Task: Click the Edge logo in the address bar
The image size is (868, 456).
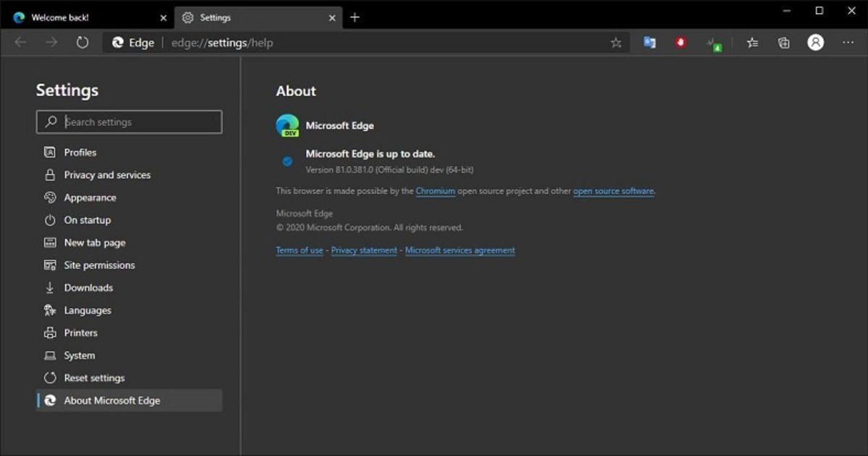Action: [x=118, y=43]
